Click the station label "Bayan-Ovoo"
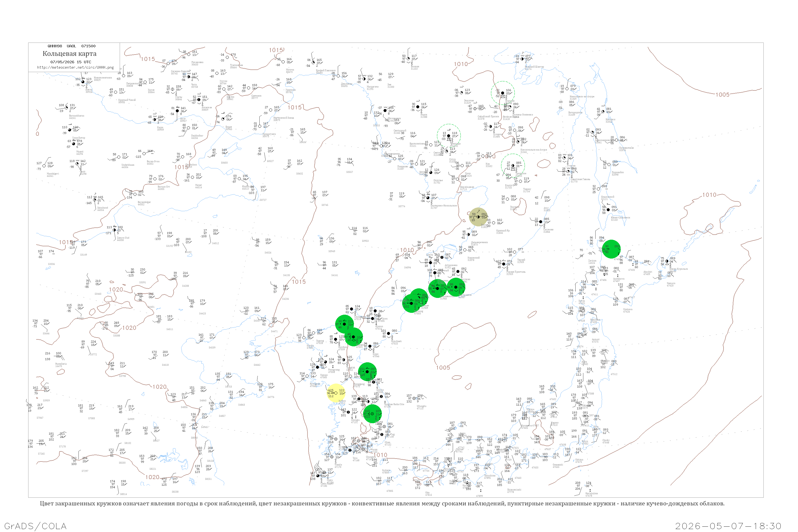Viewport: 798px width, 532px height. 153,161
